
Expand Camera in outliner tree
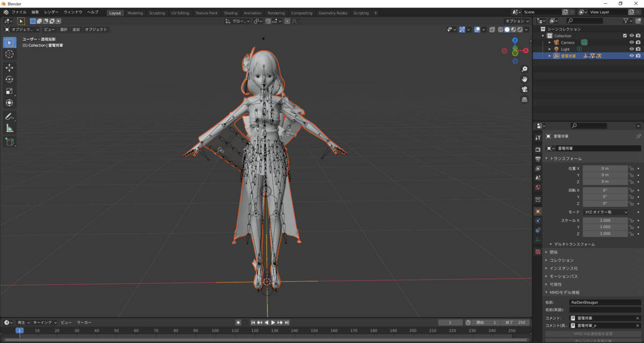(x=550, y=42)
